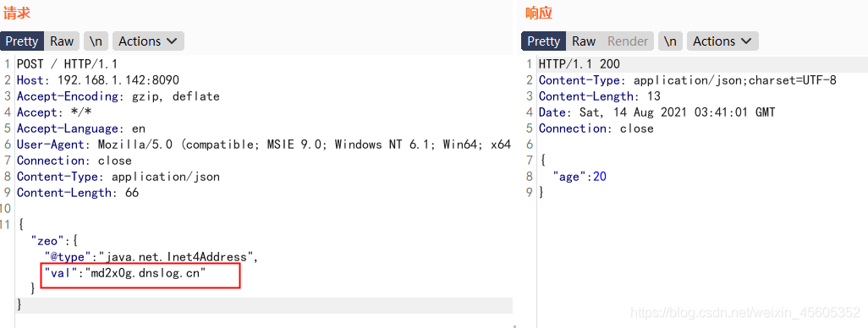The width and height of the screenshot is (868, 328).
Task: Click the "val" md2x0g.dnslog.cn value
Action: coord(145,273)
